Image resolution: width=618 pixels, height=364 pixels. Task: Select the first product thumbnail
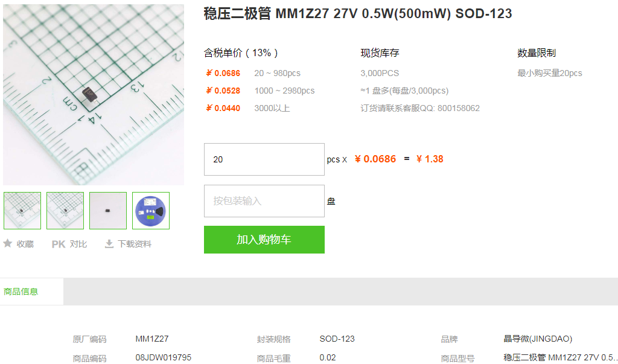tap(22, 211)
